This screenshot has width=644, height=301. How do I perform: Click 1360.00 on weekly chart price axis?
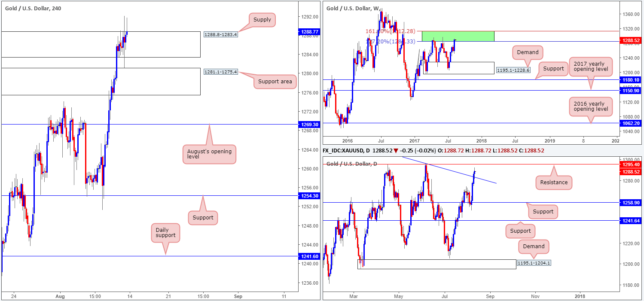pos(632,14)
